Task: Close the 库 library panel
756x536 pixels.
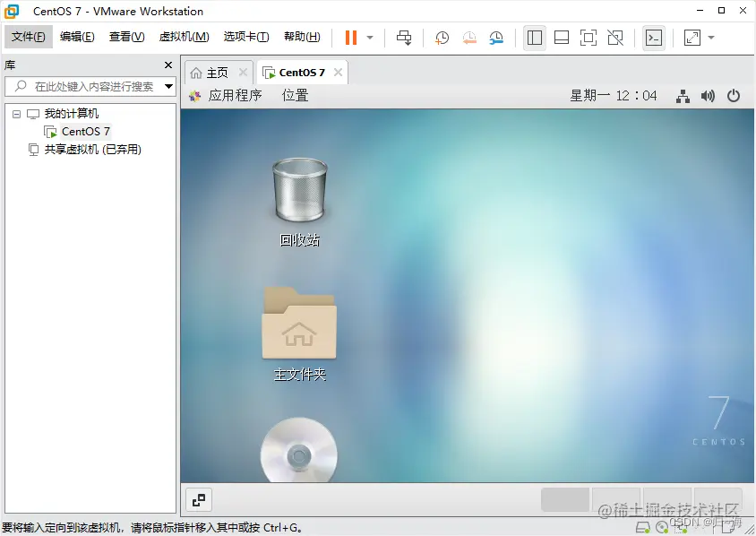Action: click(168, 65)
